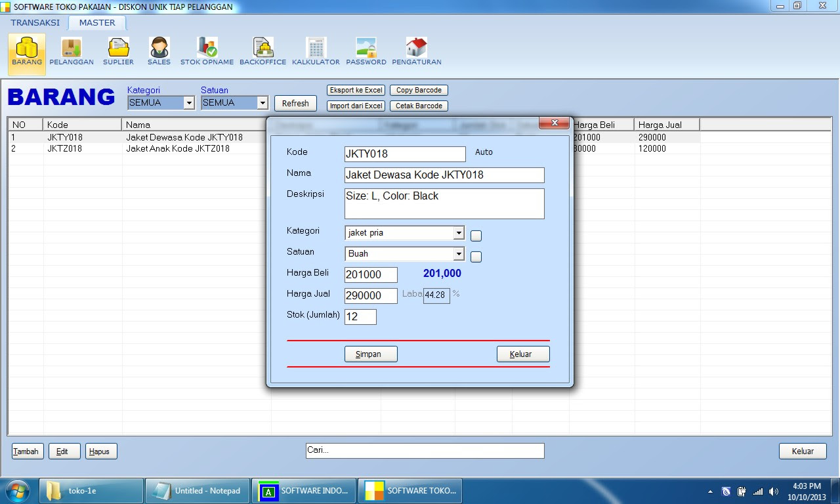
Task: Open the PELANGGAN customers icon
Action: 72,52
